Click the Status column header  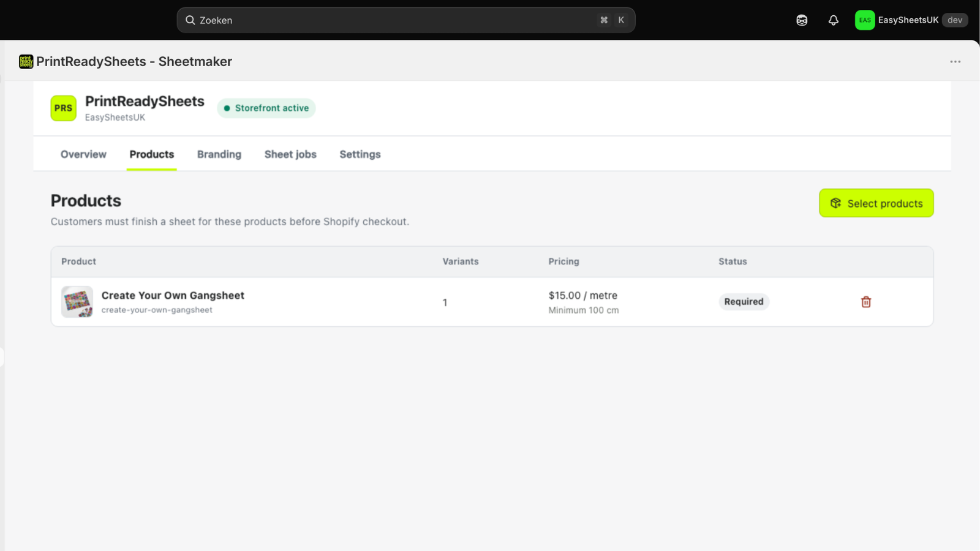tap(733, 261)
